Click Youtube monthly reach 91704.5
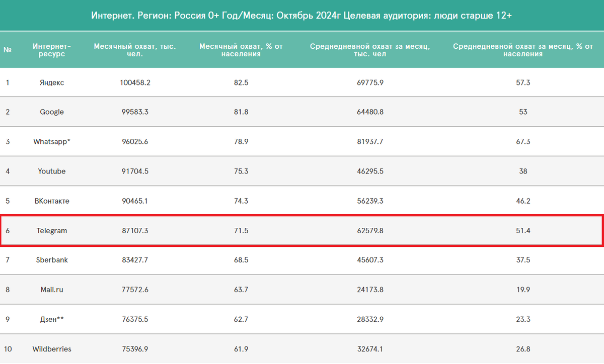The image size is (604, 364). tap(135, 171)
